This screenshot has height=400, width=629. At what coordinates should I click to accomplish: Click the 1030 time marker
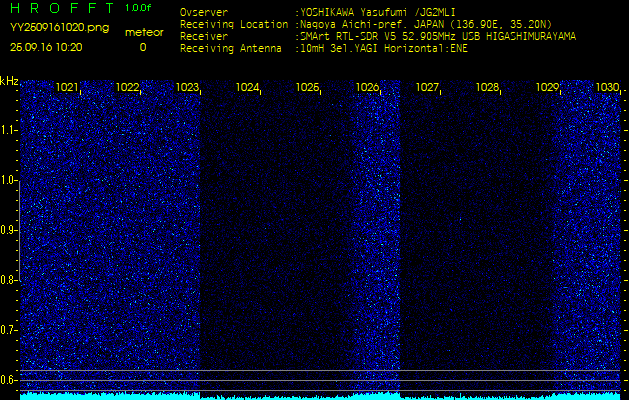click(607, 87)
